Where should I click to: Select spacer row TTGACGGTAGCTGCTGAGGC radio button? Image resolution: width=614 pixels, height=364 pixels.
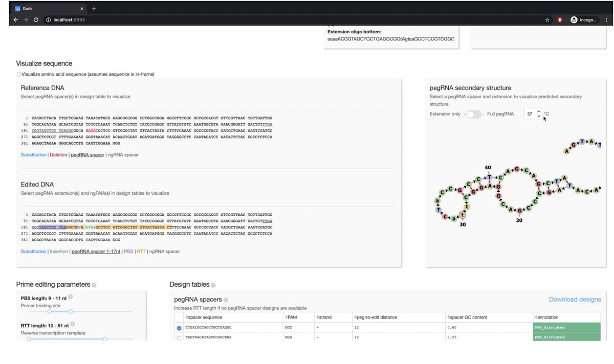pos(179,328)
